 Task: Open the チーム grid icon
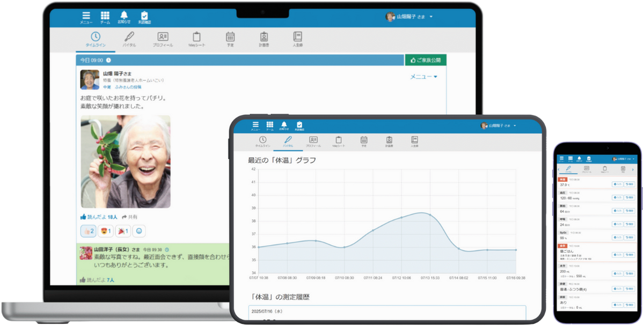coord(104,16)
